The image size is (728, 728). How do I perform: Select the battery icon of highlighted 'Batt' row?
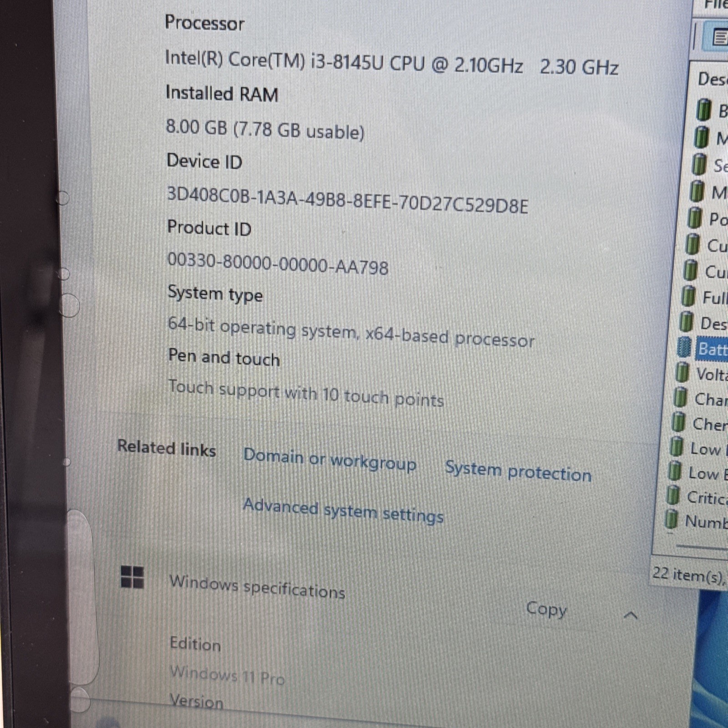coord(685,348)
